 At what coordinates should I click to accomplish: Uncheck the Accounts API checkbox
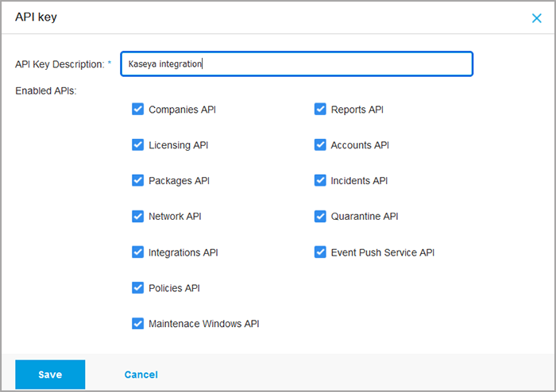[320, 145]
